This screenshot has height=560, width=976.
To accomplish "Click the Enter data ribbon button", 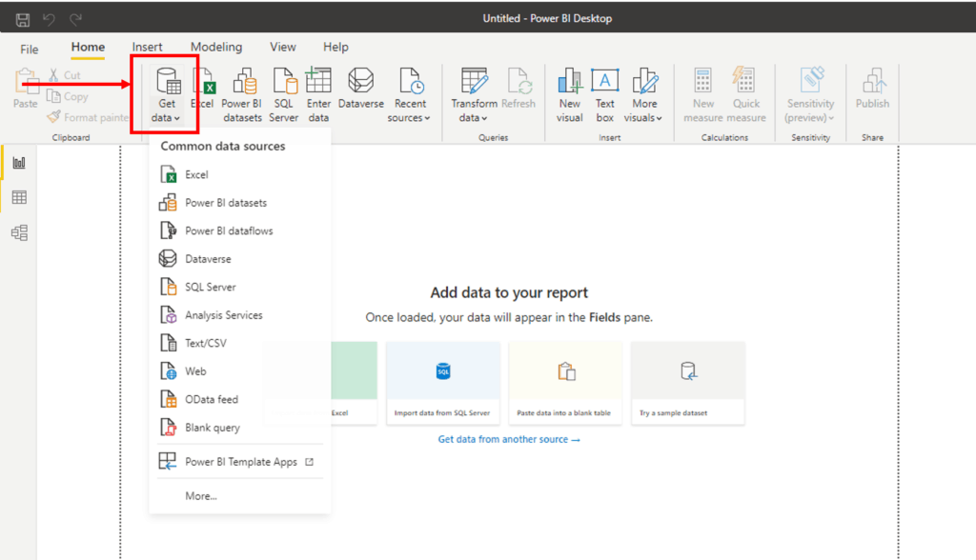I will click(318, 95).
